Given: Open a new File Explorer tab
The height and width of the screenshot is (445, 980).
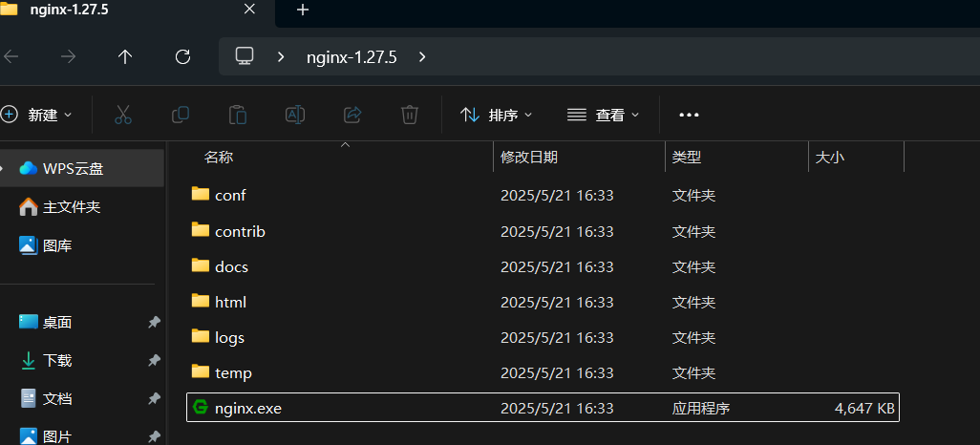Looking at the screenshot, I should click(x=303, y=10).
